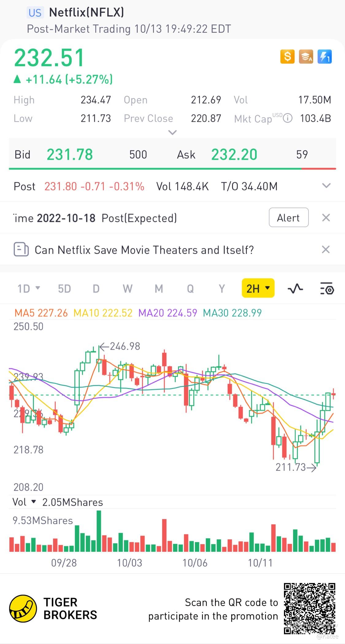Tap the Netflix(NFLX) stock title

tap(86, 12)
